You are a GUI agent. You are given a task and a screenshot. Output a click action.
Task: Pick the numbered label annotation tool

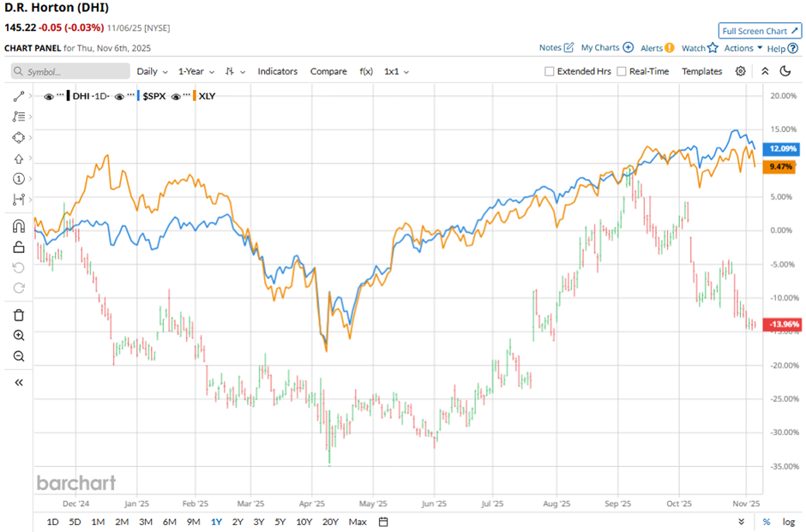[x=19, y=179]
